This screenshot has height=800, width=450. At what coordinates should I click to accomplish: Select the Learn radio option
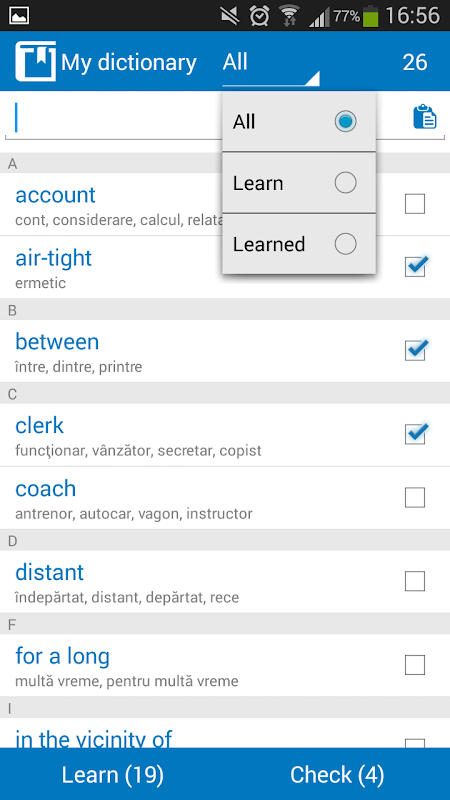(299, 183)
